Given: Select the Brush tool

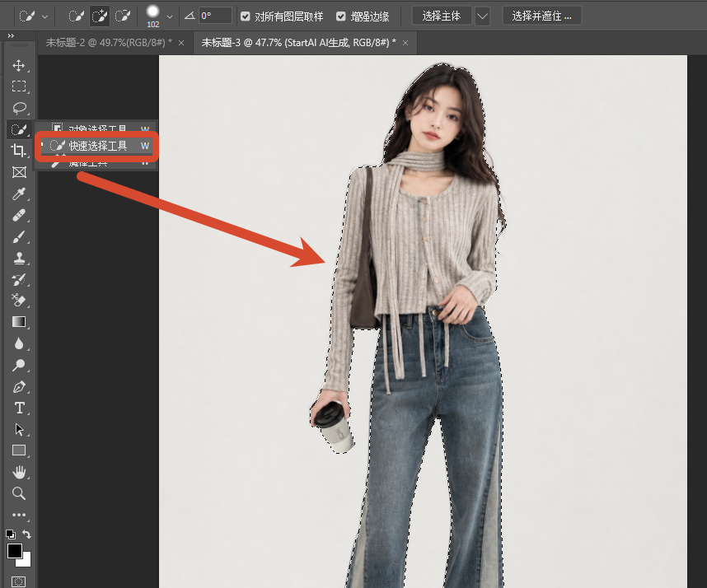Looking at the screenshot, I should click(x=18, y=236).
